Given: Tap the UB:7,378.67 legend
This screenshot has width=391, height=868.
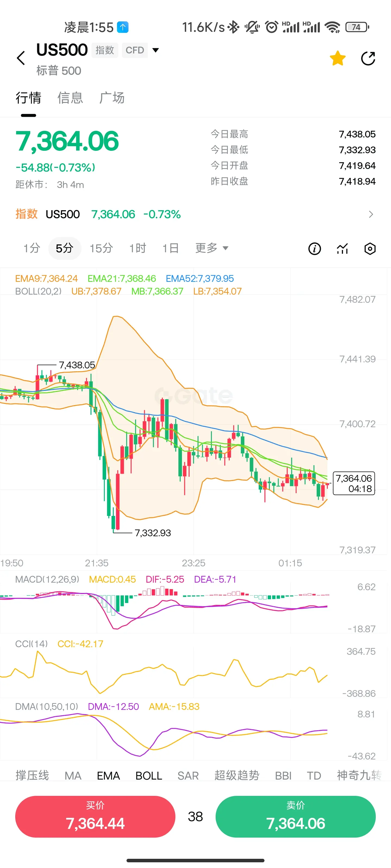Looking at the screenshot, I should pyautogui.click(x=96, y=291).
